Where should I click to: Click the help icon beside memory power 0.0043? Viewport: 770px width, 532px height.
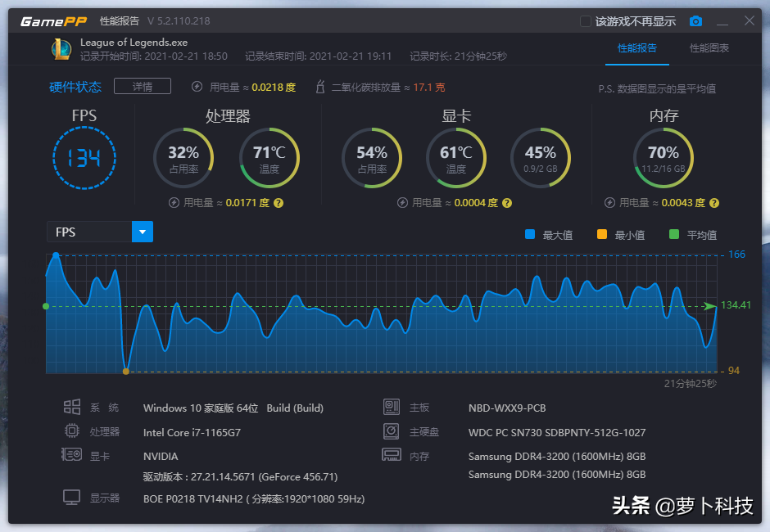(714, 203)
